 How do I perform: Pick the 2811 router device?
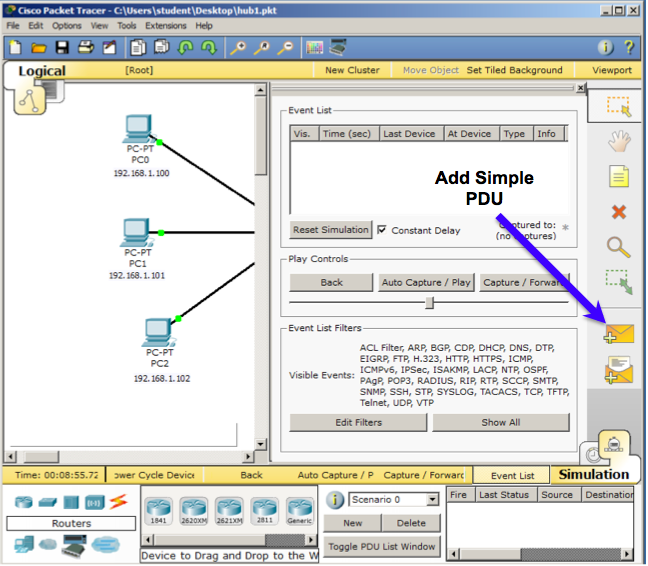coord(264,511)
